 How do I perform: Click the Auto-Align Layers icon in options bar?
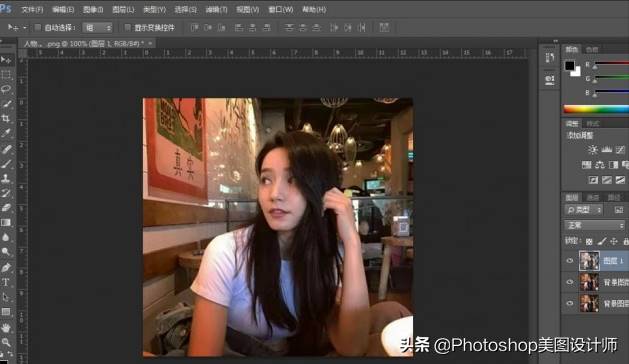coord(384,27)
